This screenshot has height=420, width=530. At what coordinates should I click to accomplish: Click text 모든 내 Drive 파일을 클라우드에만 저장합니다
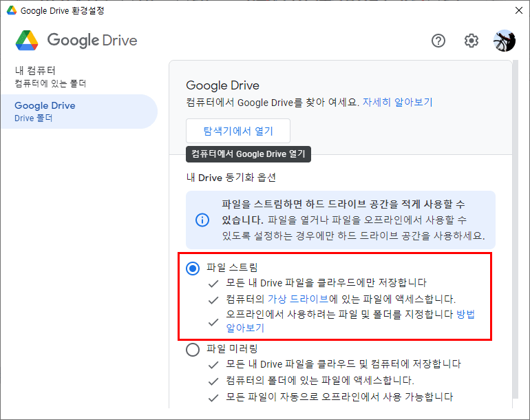click(x=326, y=283)
